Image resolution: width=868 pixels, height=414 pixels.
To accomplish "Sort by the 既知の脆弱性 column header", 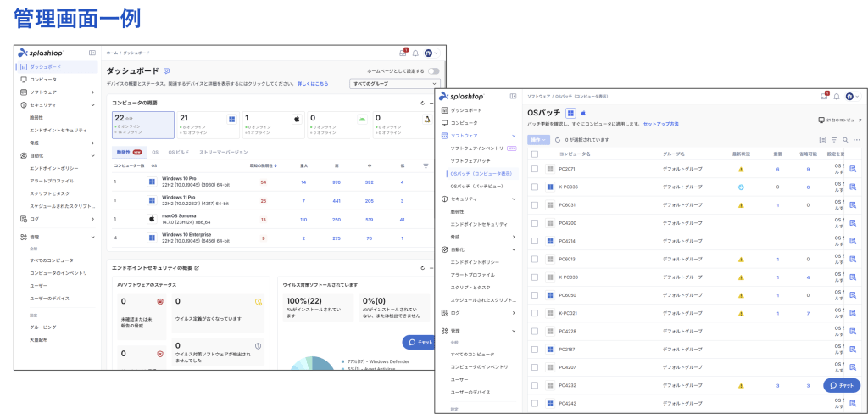I will click(x=264, y=165).
